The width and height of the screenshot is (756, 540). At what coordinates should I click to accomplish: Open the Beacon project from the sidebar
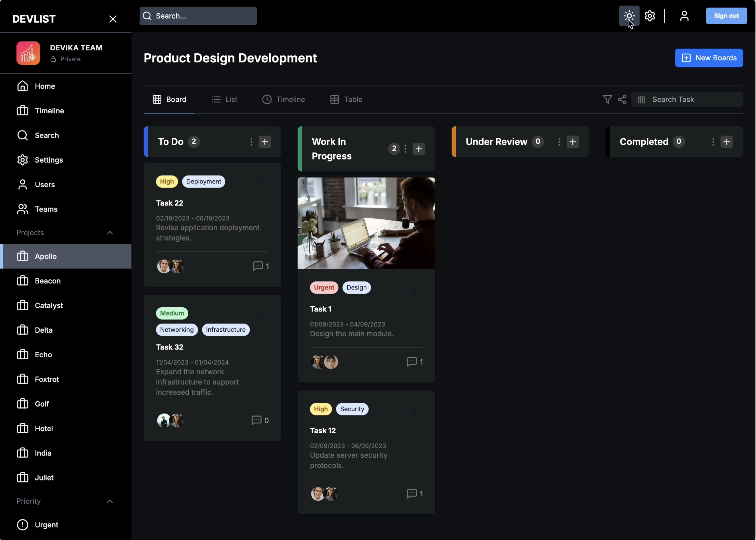point(48,281)
